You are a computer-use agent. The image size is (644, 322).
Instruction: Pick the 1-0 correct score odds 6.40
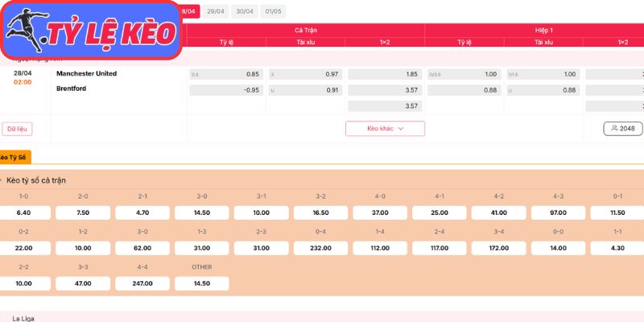[x=23, y=213]
